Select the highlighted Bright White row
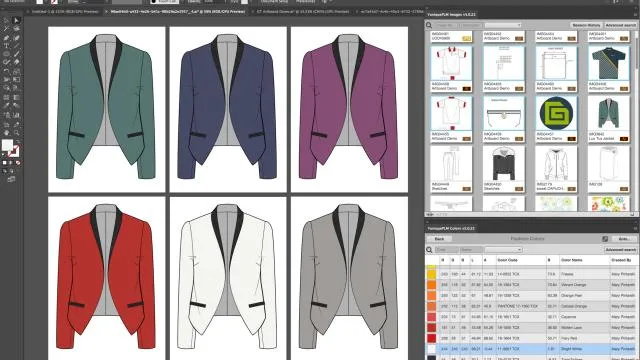The image size is (640, 360). [531, 349]
